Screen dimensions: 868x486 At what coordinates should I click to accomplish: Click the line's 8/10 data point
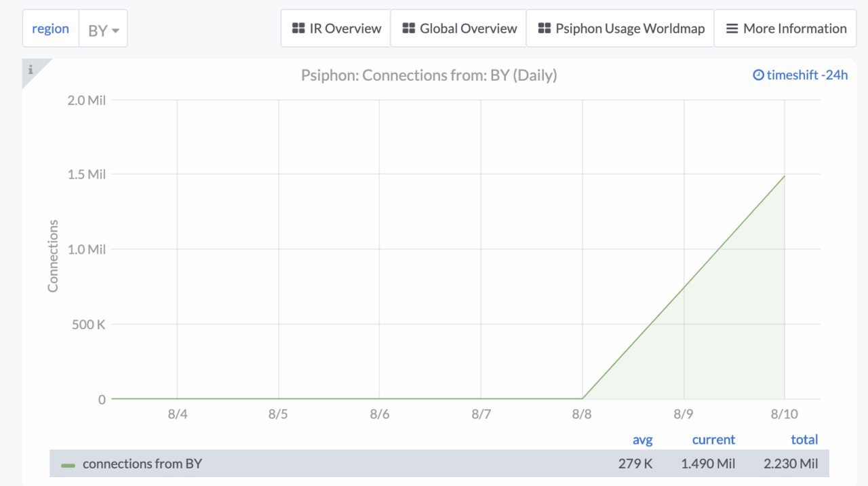tap(785, 176)
